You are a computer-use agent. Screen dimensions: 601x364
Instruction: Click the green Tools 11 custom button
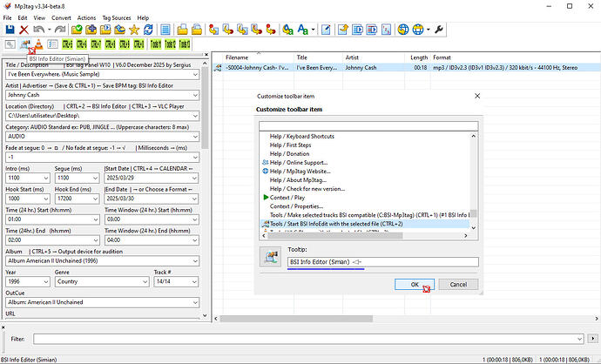coord(155,44)
